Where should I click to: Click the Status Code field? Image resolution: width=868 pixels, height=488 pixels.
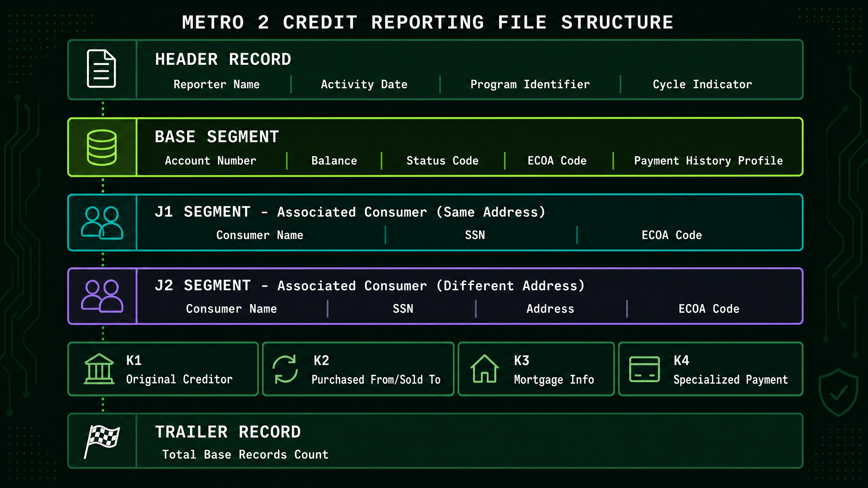pos(442,161)
